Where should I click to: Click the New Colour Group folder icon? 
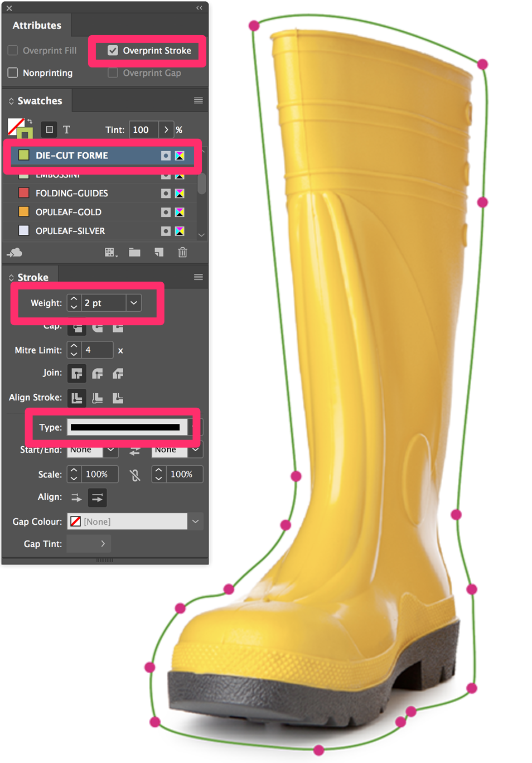[134, 253]
